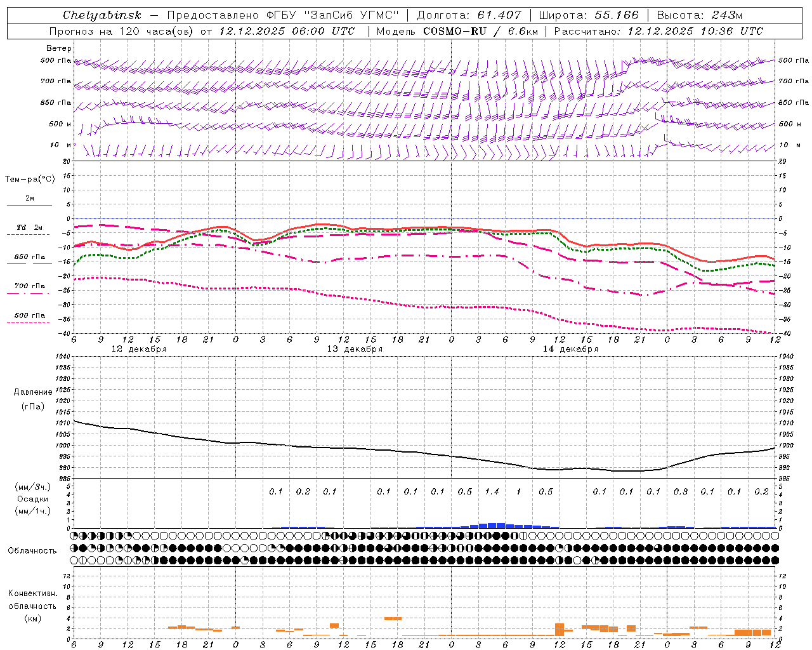Click the '1.4' precipitation amount value
The image size is (812, 650).
[x=492, y=492]
